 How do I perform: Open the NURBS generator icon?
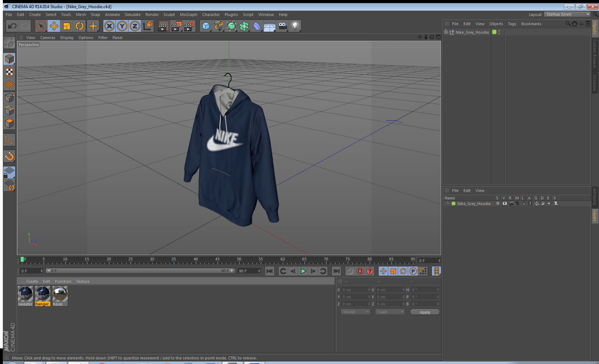click(x=231, y=26)
